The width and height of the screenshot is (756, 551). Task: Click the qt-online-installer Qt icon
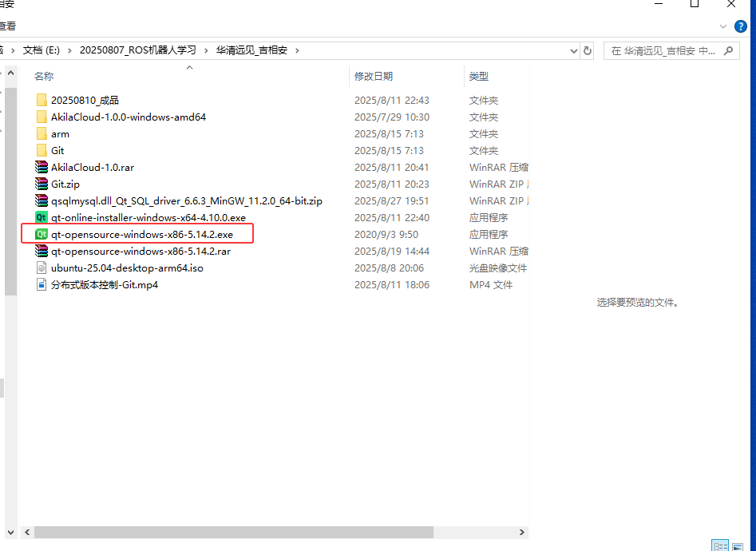click(42, 217)
